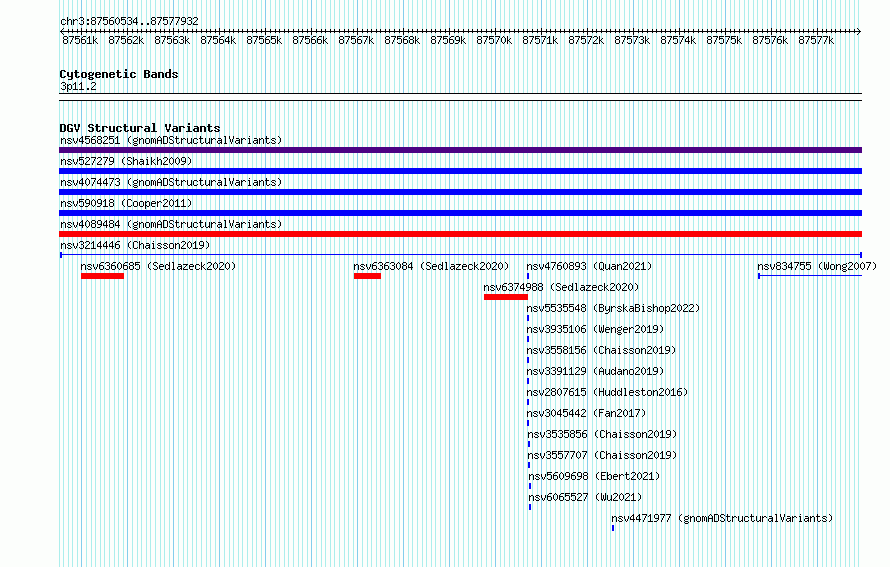Click the nsv4089484 gnomADStructuralVariants label
Image resolution: width=890 pixels, height=567 pixels.
(171, 224)
